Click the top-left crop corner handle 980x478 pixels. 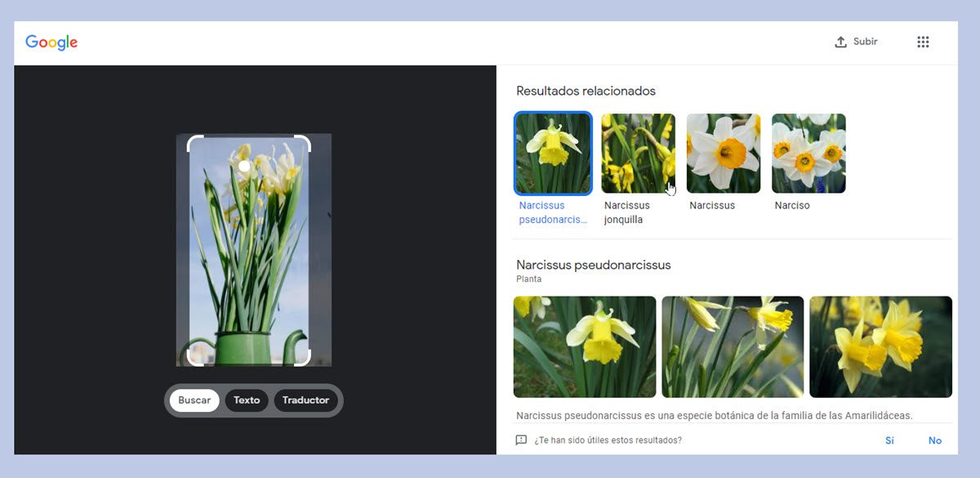coord(194,144)
